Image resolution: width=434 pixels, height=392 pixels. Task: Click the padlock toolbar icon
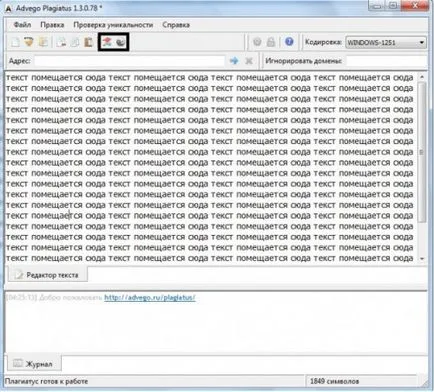[x=271, y=42]
